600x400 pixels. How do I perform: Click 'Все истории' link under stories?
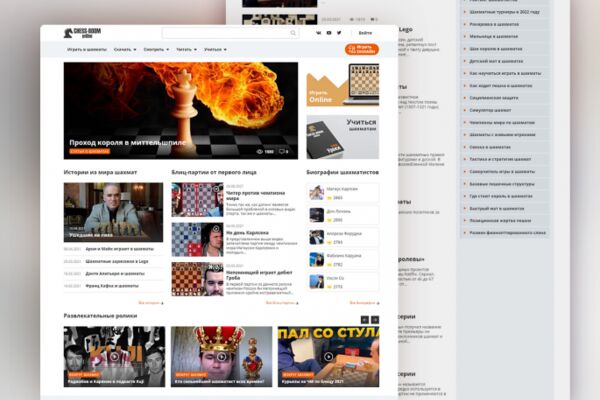point(150,303)
